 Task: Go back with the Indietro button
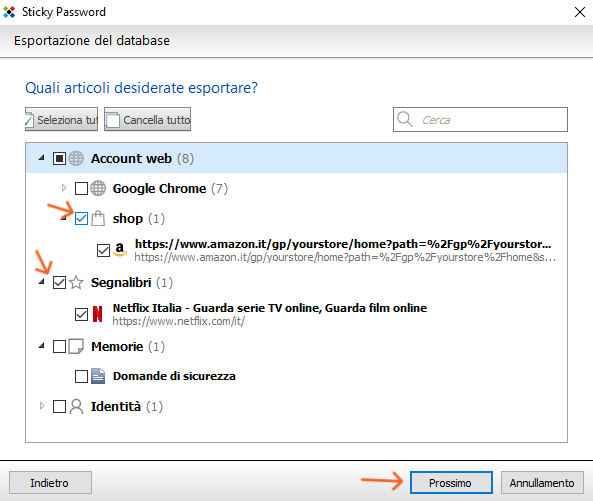click(x=50, y=482)
